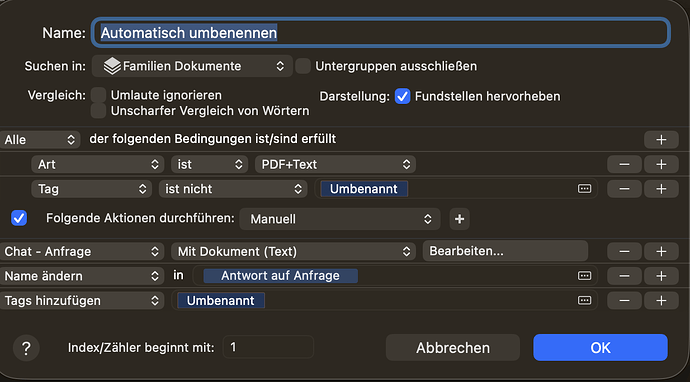Click the 'Bearbeiten...' button
Viewport: 690px width, 382px height.
[x=505, y=251]
